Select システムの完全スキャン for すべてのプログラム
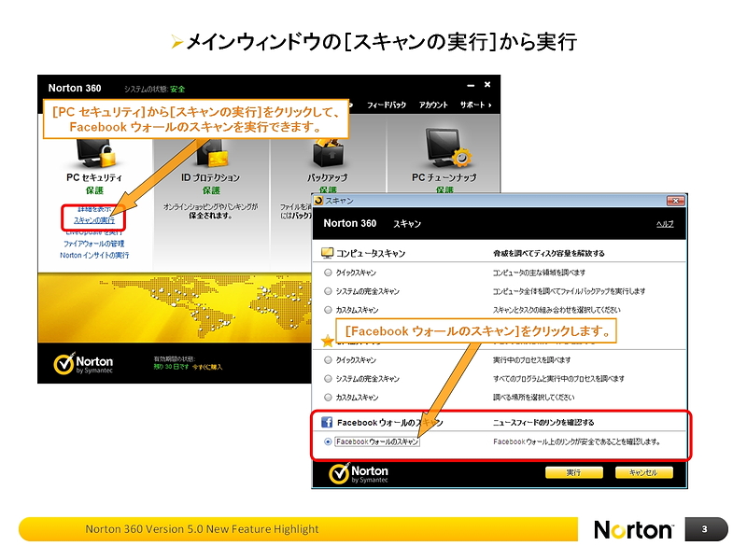Viewport: 747px width, 560px height. [328, 379]
